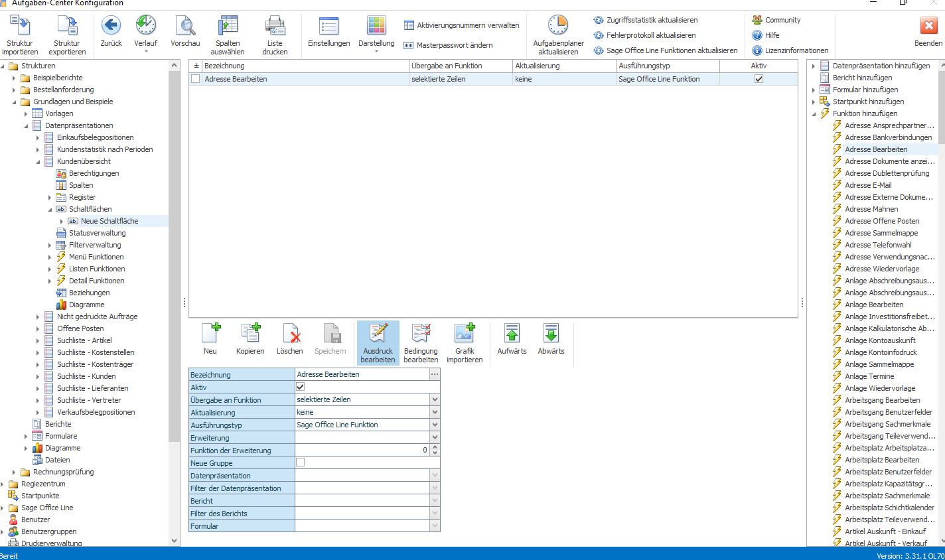Click Aktivierungsnummern verwalten
This screenshot has height=560, width=945.
click(462, 25)
